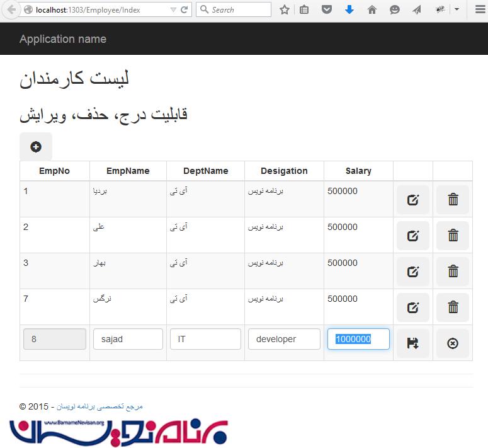Edit the employee row with EmpNo 1
Image resolution: width=488 pixels, height=448 pixels.
[413, 200]
